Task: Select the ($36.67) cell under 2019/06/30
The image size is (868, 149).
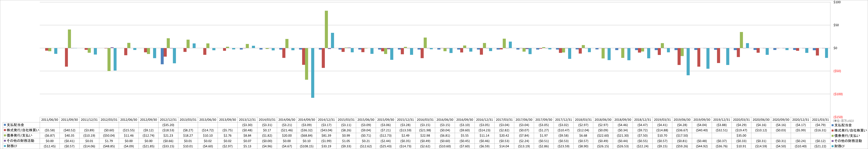Action: [x=682, y=130]
